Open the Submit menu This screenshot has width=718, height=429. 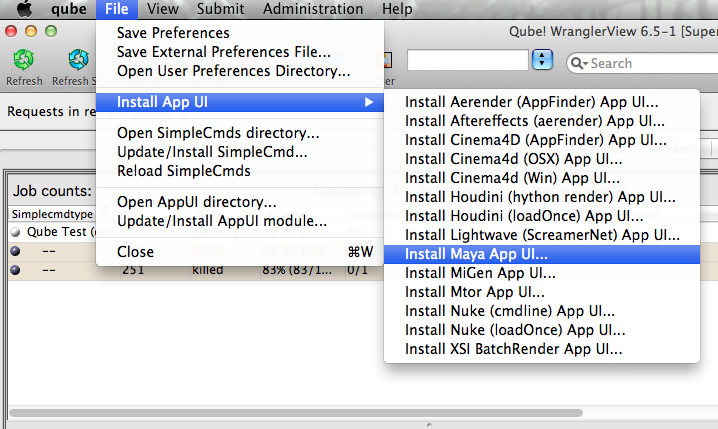click(221, 9)
